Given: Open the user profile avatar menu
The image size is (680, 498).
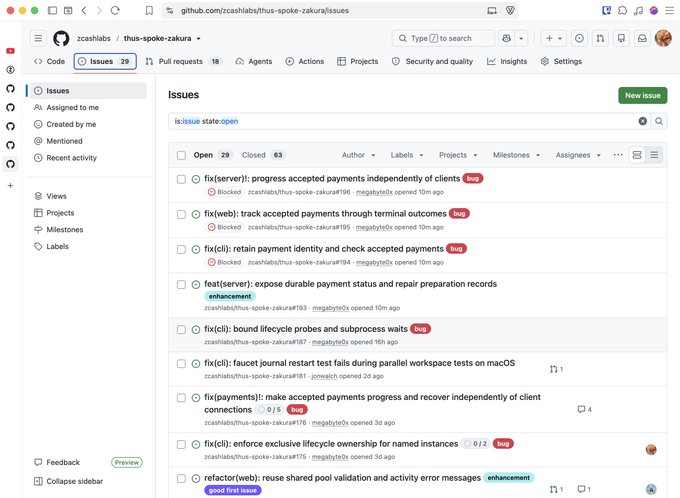Looking at the screenshot, I should click(x=663, y=38).
